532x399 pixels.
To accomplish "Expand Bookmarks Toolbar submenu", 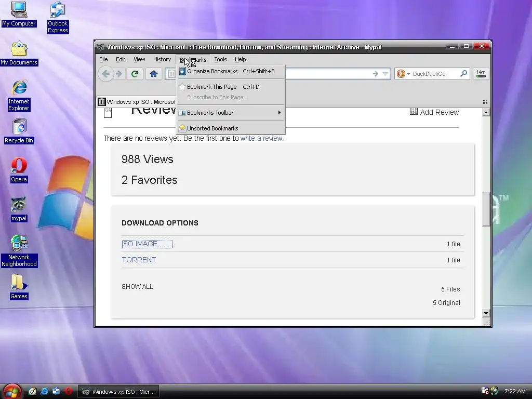I will tap(231, 113).
